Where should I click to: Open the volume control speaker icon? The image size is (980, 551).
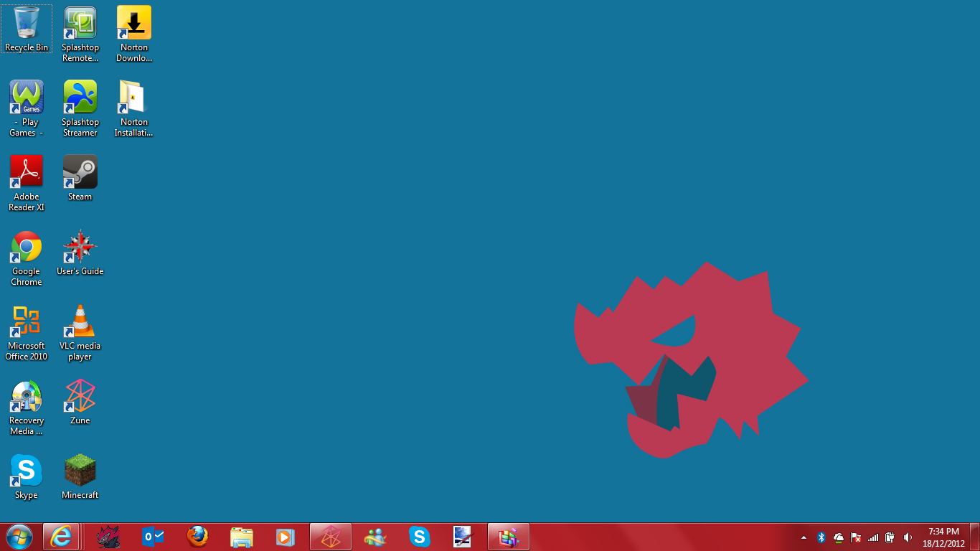click(x=908, y=537)
